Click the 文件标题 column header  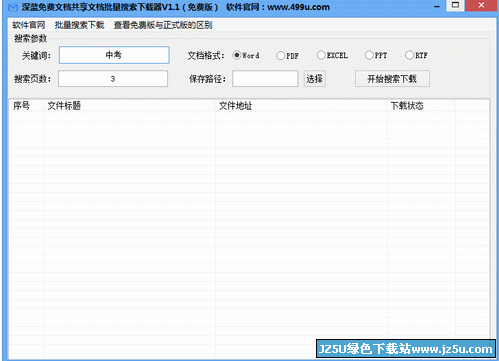pos(129,106)
